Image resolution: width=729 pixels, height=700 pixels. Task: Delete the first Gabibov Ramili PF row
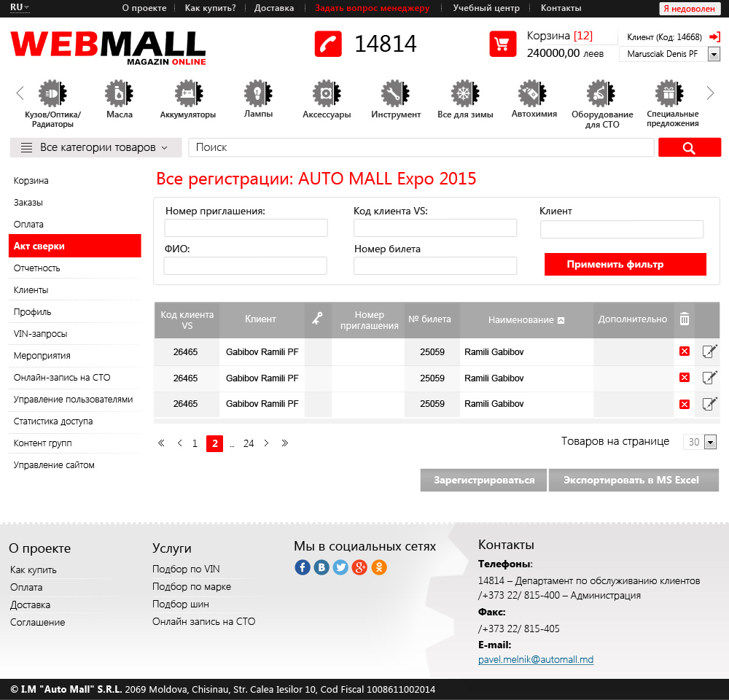[x=685, y=351]
